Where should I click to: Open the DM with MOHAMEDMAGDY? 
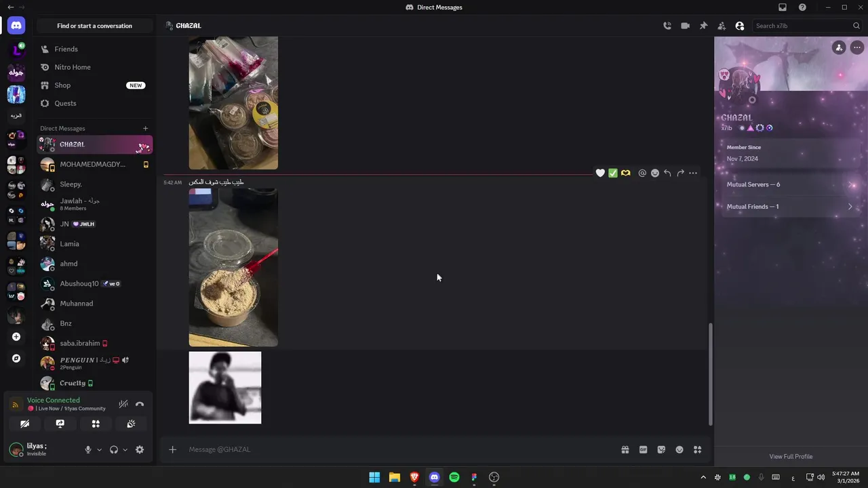click(x=95, y=164)
